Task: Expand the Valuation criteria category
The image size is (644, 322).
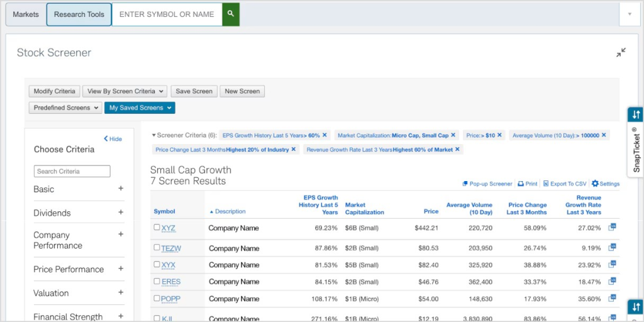Action: click(x=121, y=292)
